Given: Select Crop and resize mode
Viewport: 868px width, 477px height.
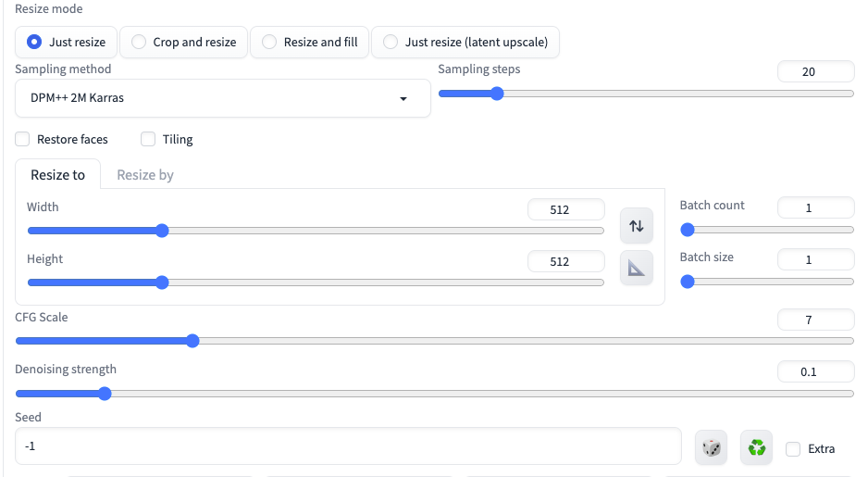Looking at the screenshot, I should pos(184,42).
